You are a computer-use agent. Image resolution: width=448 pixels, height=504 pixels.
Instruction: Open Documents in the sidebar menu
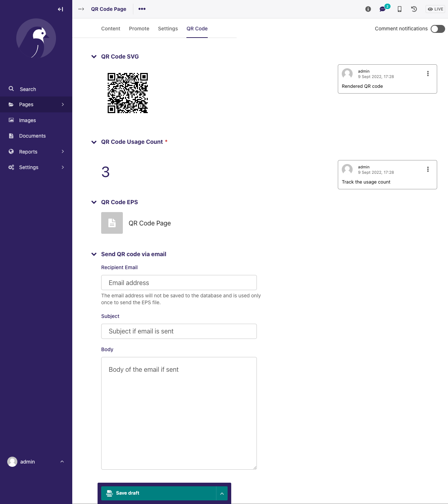point(36,136)
